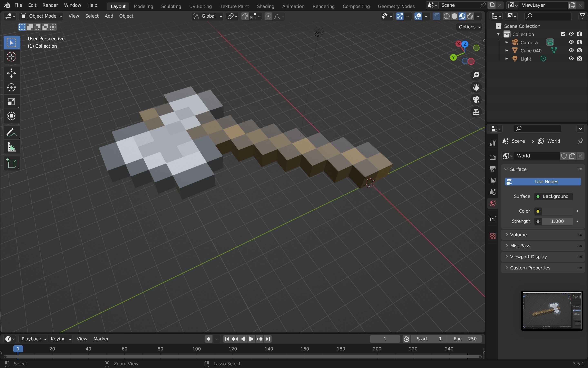Expand the Volume panel
This screenshot has height=368, width=588.
coord(543,235)
